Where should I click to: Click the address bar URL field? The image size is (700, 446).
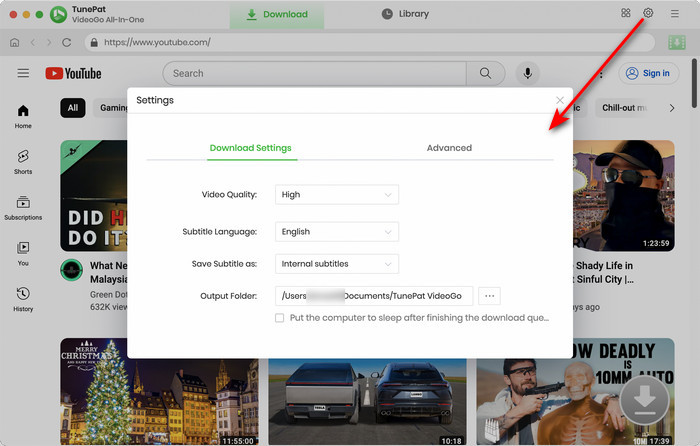[x=370, y=42]
